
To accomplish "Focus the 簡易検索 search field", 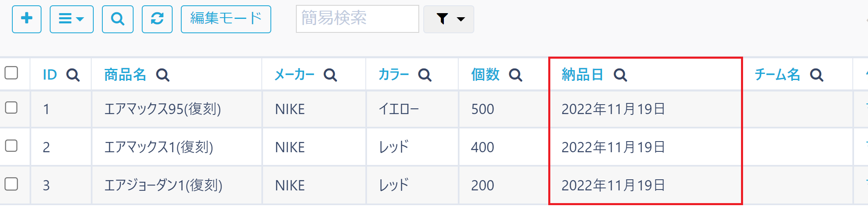I will point(357,19).
